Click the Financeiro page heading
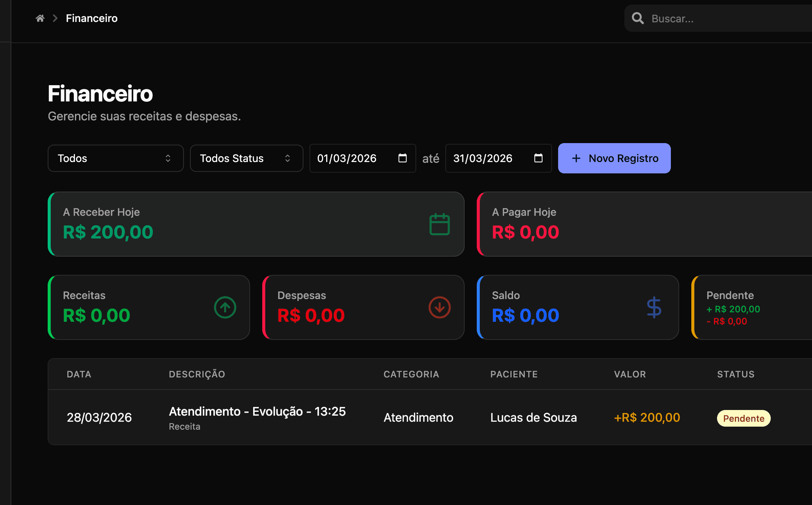Screen dimensions: 812x505 [x=100, y=94]
